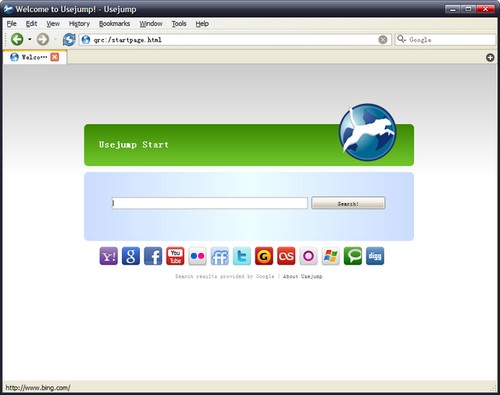Minimize the Usejump window

point(453,9)
